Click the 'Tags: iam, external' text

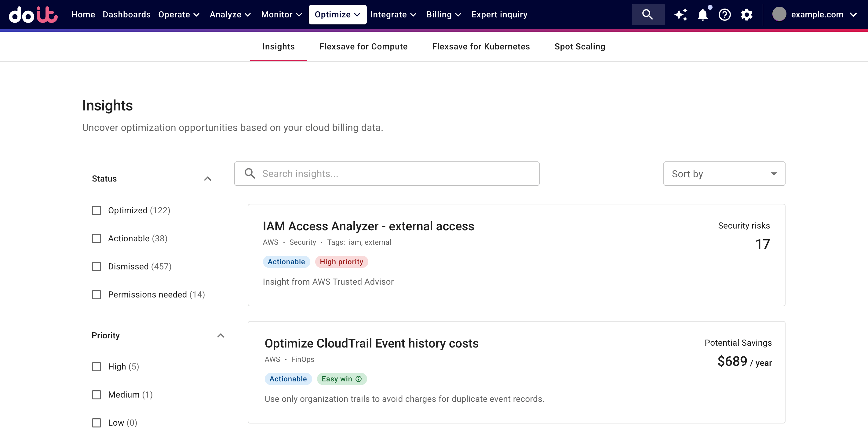coord(359,242)
